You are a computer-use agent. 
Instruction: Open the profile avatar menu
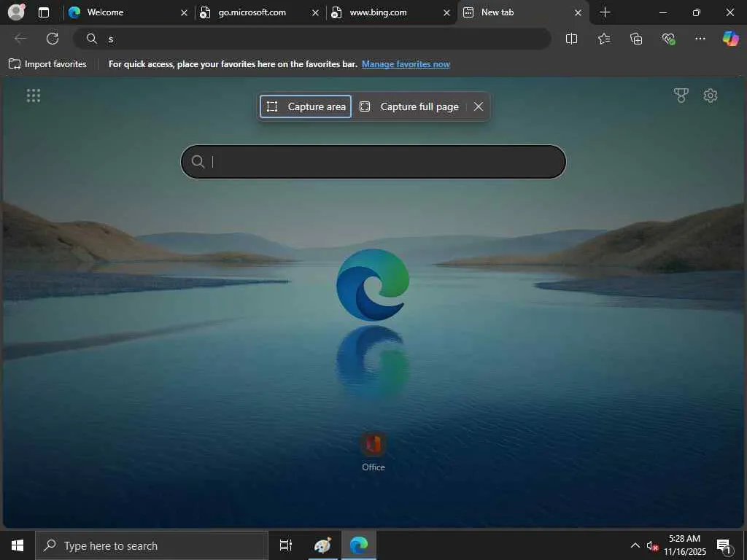[16, 12]
